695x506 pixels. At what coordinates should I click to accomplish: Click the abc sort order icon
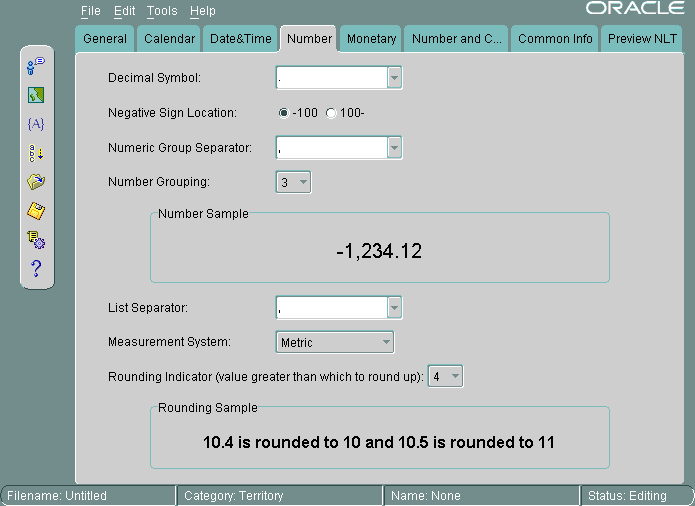coord(36,153)
